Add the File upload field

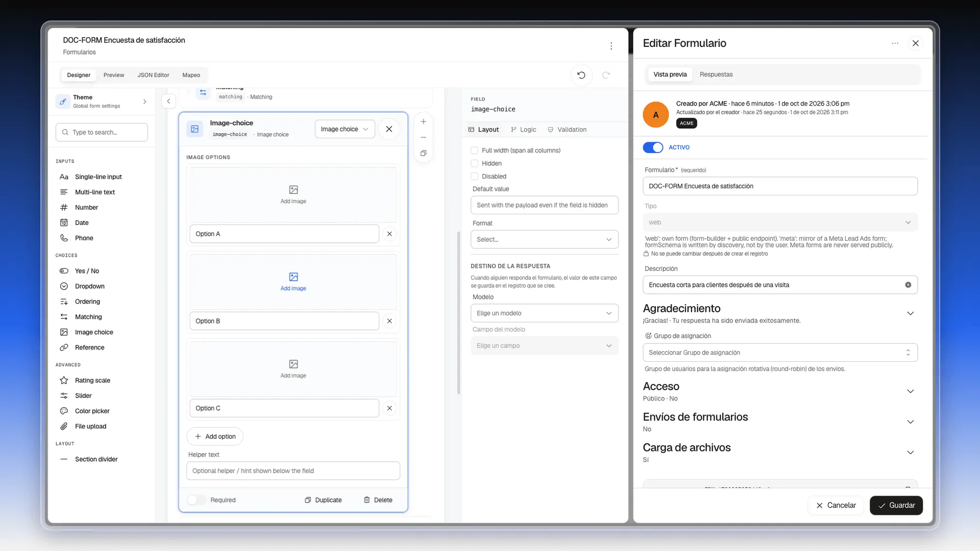pyautogui.click(x=90, y=426)
